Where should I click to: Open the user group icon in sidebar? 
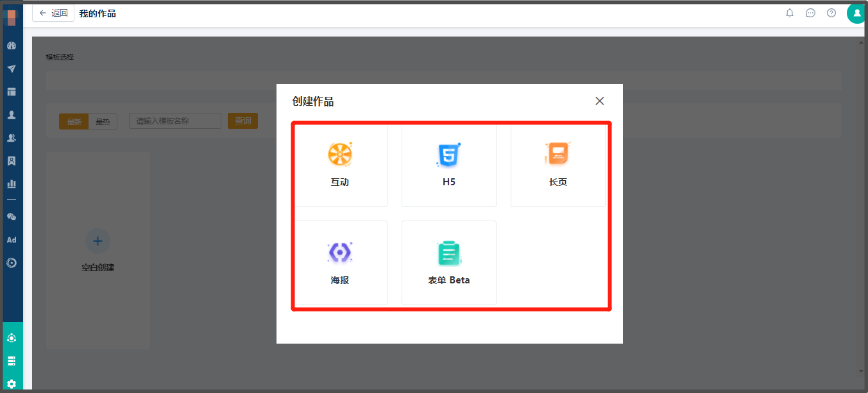(x=12, y=138)
